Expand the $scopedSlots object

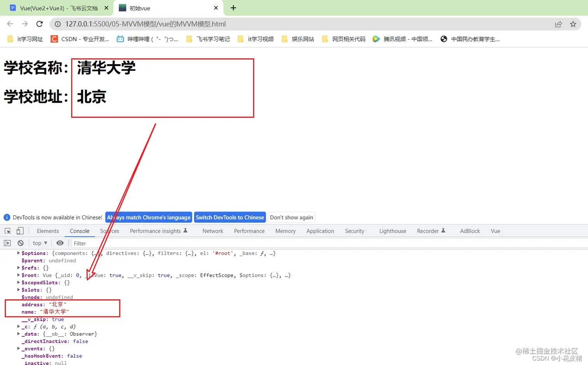(18, 283)
